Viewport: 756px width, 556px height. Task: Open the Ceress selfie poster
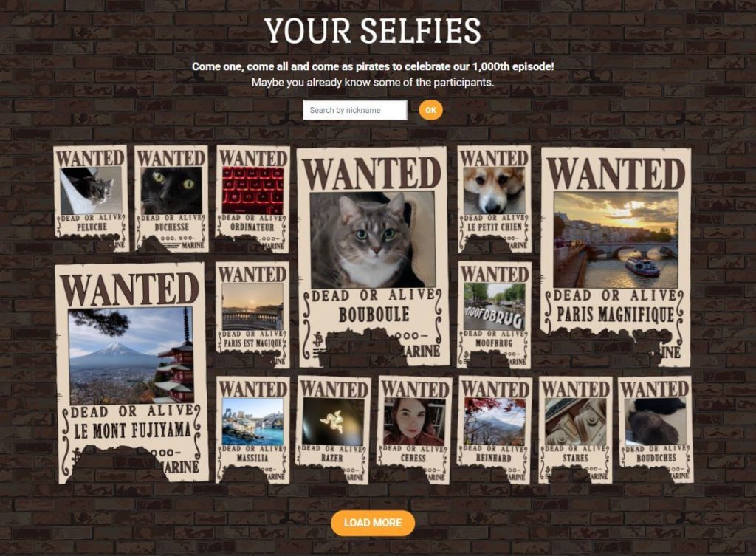pyautogui.click(x=414, y=430)
